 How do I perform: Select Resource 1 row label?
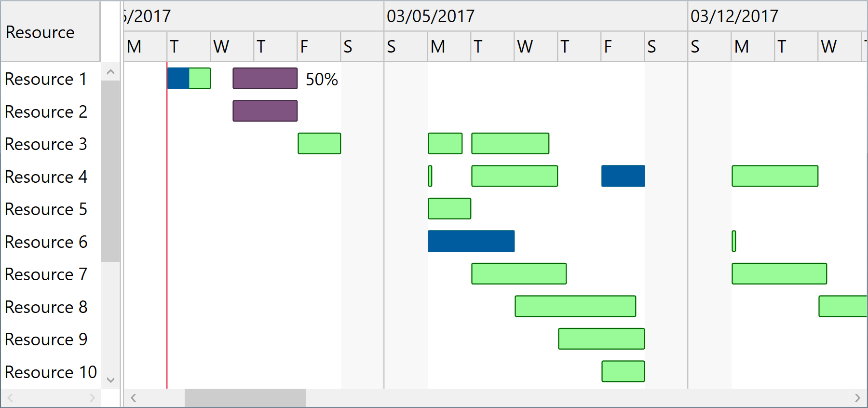point(46,79)
